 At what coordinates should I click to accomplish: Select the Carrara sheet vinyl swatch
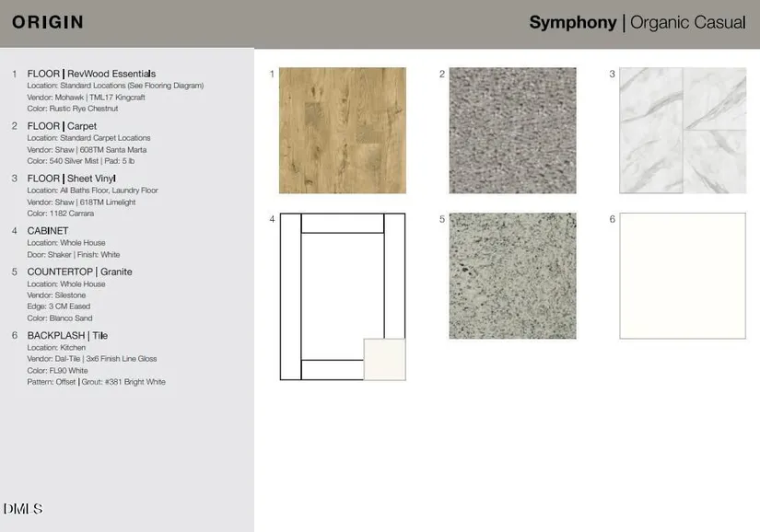coord(682,131)
